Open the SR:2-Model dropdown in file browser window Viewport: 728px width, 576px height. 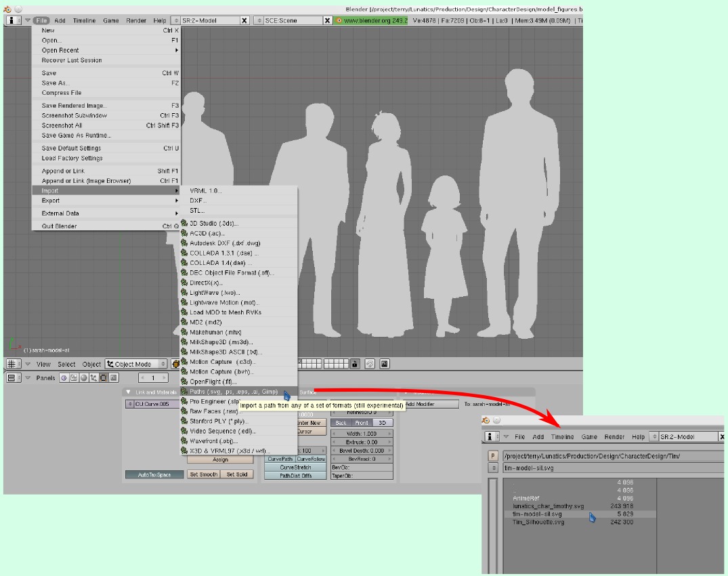tap(654, 436)
